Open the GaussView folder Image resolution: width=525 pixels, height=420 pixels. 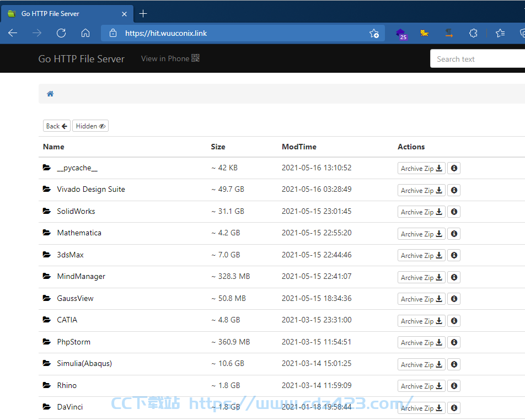pos(75,298)
